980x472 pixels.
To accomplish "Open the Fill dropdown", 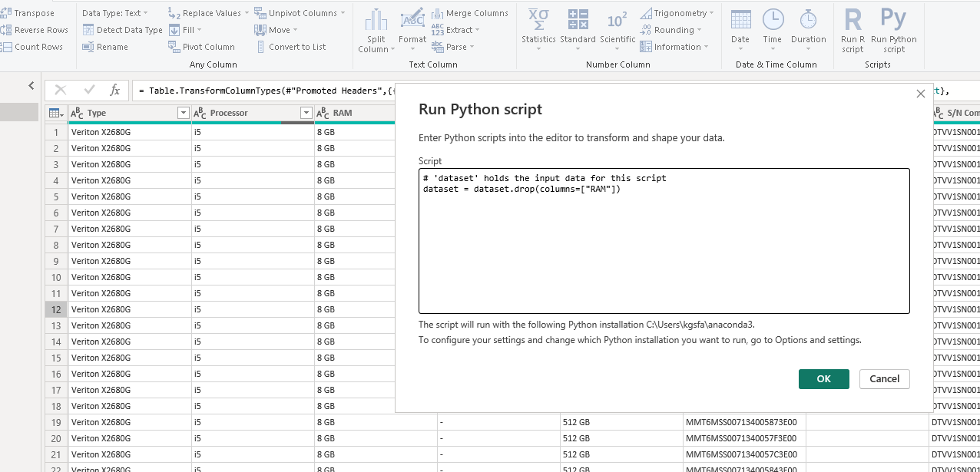I will point(185,30).
